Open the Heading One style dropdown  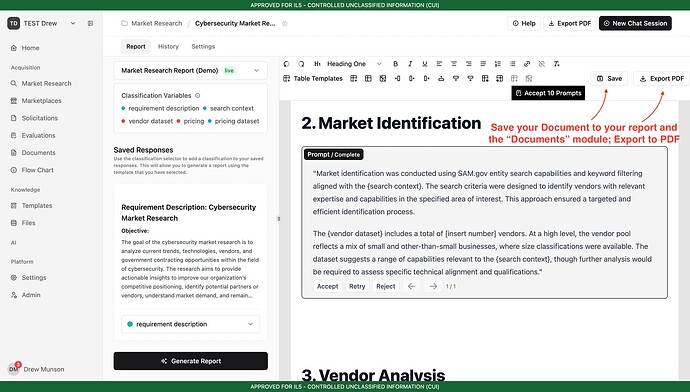[354, 64]
